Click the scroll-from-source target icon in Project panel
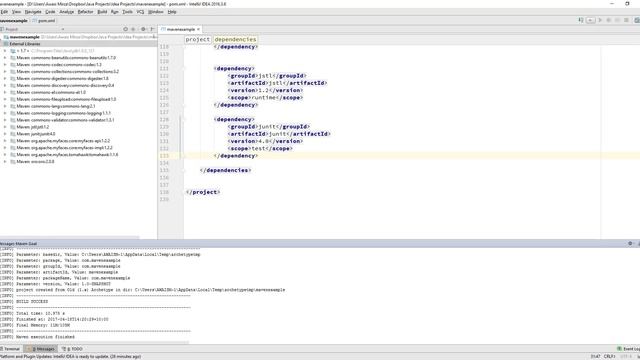Image resolution: width=640 pixels, height=360 pixels. (x=126, y=29)
